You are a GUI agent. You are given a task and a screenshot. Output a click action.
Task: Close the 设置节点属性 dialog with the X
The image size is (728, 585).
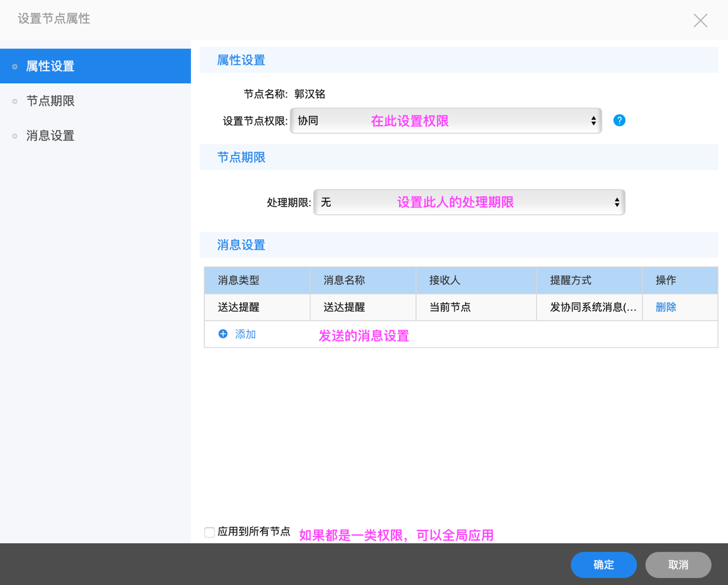click(x=700, y=20)
